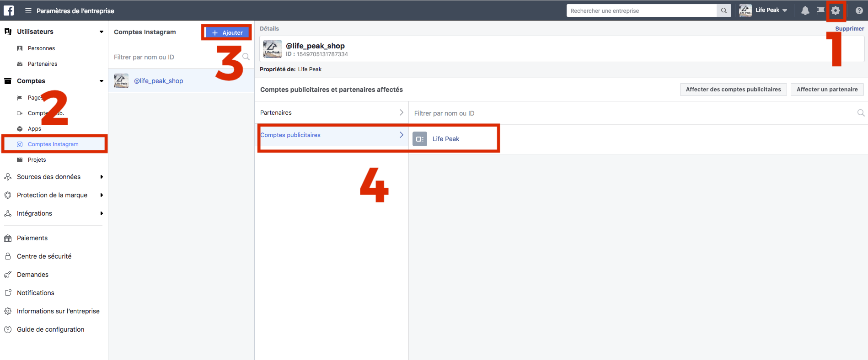Click the Comptes section icon

(x=8, y=81)
